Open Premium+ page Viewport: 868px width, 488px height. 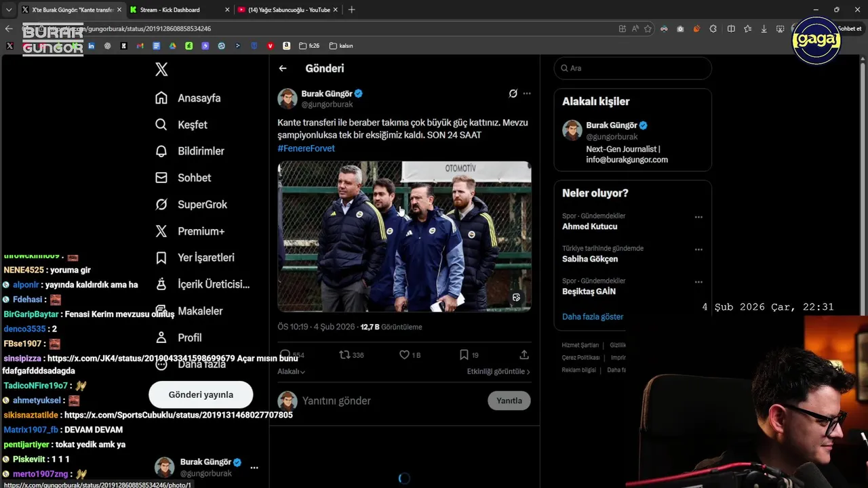point(190,231)
